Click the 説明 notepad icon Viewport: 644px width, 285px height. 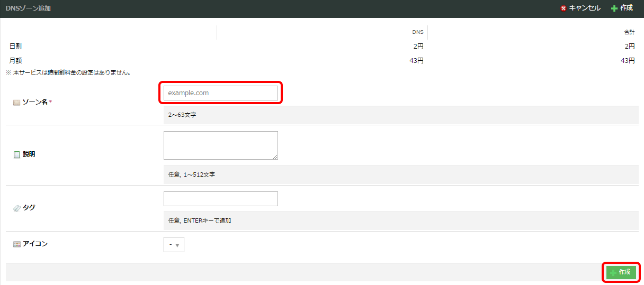[x=16, y=154]
